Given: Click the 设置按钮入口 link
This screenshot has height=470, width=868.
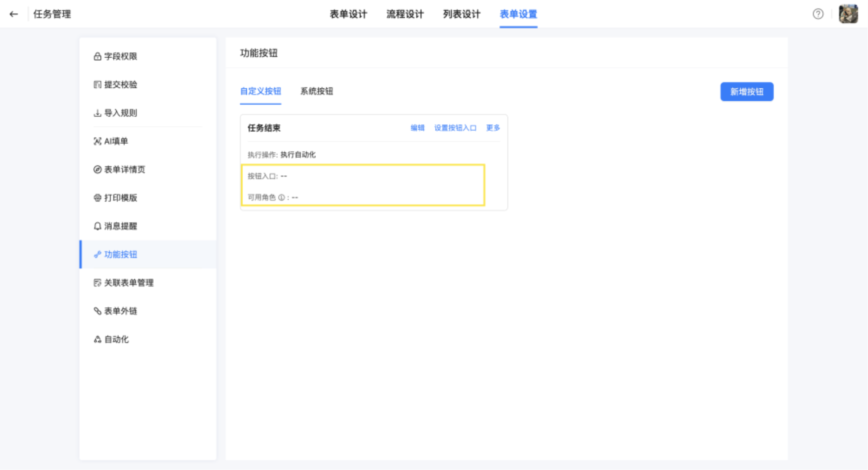Looking at the screenshot, I should pyautogui.click(x=455, y=128).
